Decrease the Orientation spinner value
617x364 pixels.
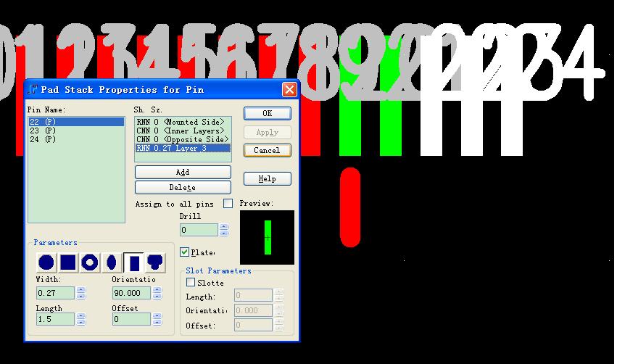pos(157,297)
